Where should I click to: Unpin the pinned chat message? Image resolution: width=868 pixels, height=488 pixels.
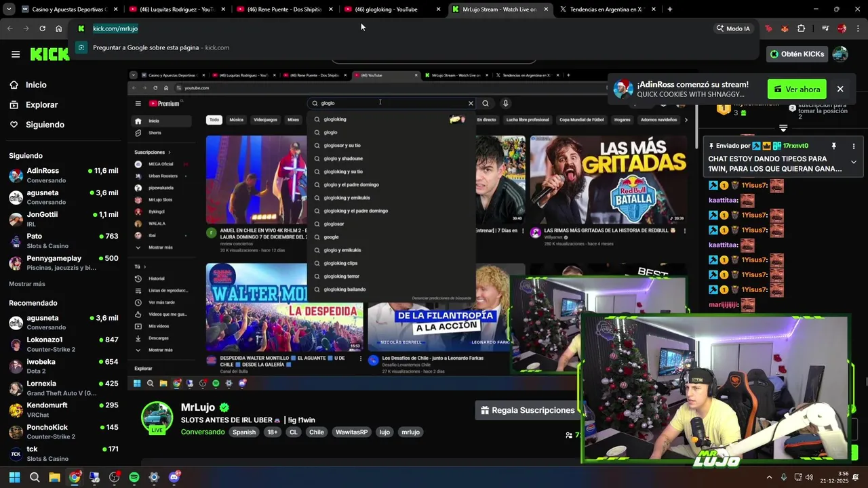pos(833,146)
